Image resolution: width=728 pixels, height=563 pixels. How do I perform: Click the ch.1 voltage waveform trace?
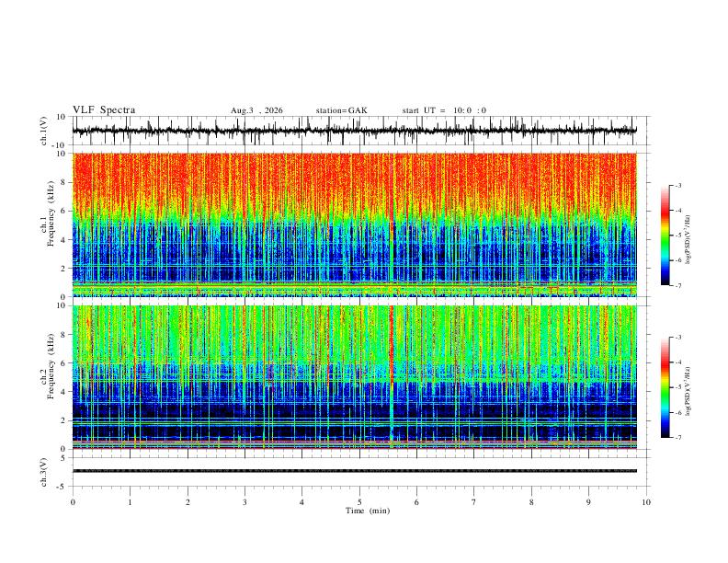tap(355, 131)
